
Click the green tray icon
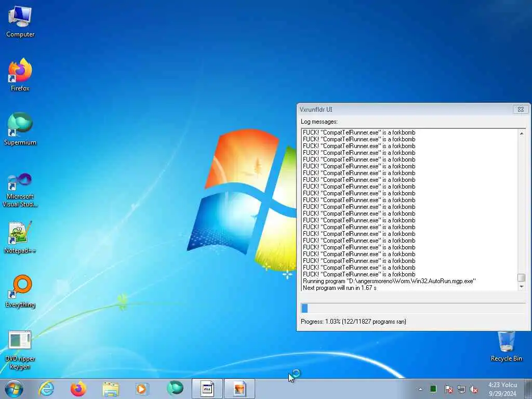pos(433,389)
